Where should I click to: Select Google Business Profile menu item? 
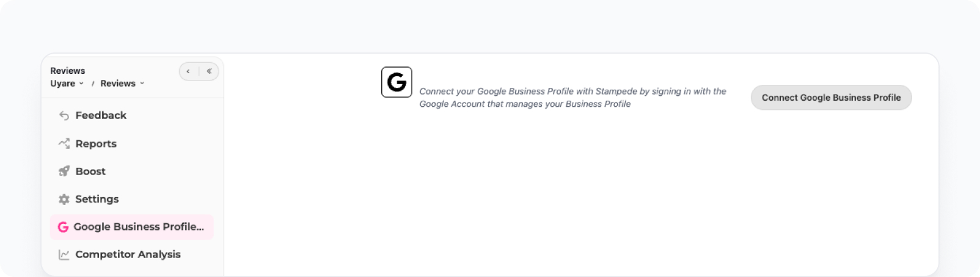[132, 227]
